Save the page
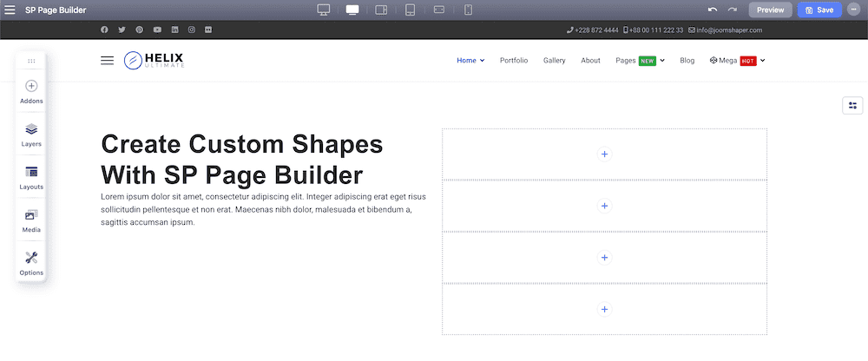This screenshot has height=361, width=868. click(819, 10)
